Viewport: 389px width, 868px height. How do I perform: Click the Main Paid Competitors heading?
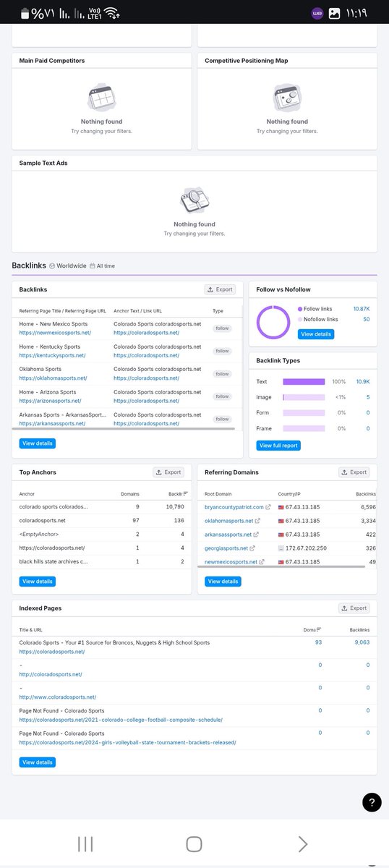click(x=52, y=61)
